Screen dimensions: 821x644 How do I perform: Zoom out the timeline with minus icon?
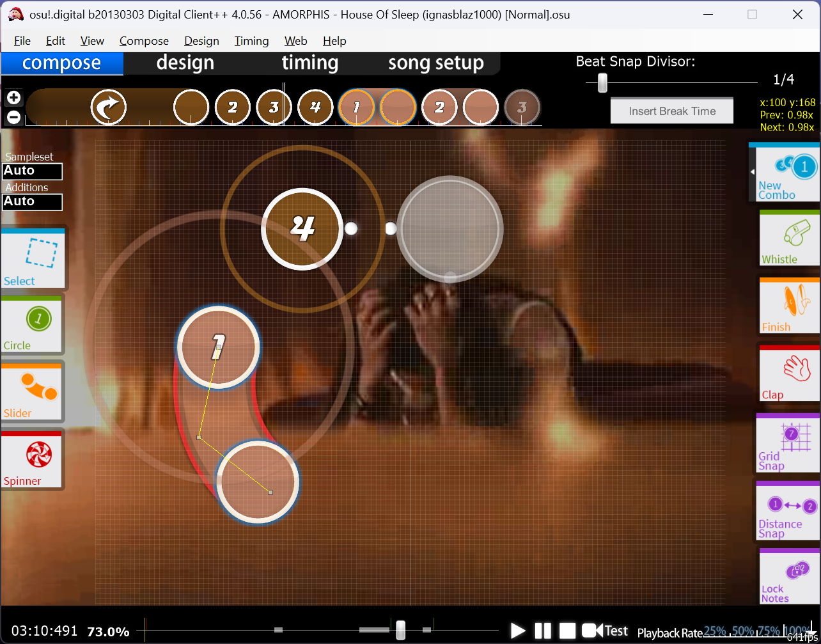(13, 117)
